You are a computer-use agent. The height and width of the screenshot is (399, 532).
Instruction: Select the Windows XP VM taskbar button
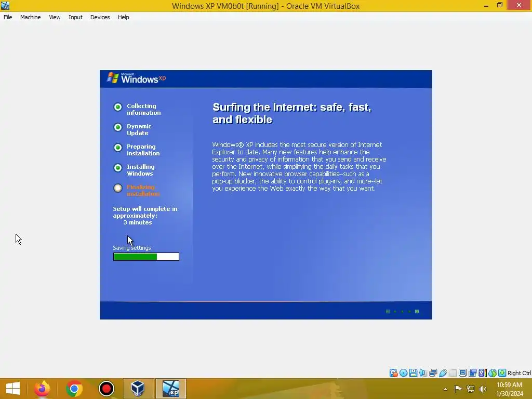tap(170, 389)
